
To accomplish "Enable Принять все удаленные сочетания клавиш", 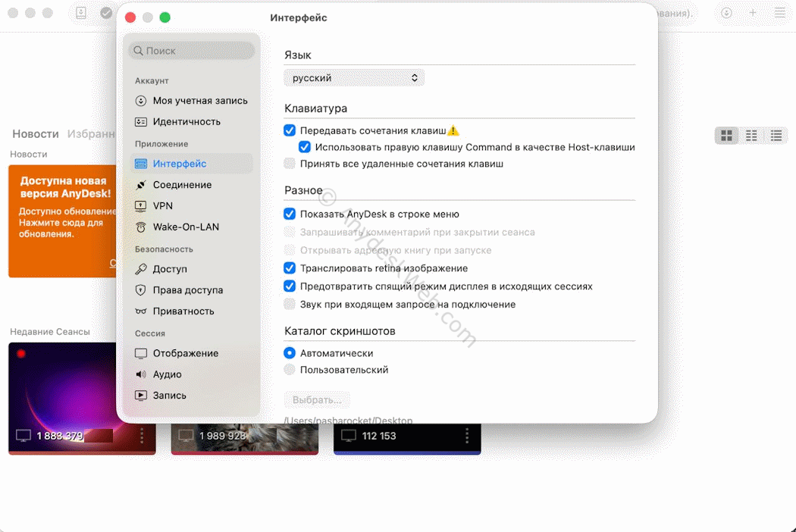I will pos(290,164).
